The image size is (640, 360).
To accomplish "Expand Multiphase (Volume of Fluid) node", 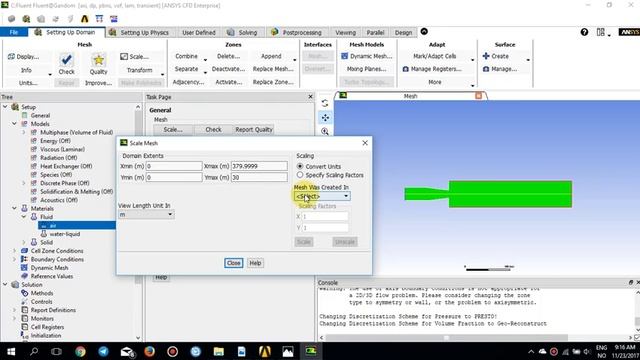I will click(x=24, y=132).
